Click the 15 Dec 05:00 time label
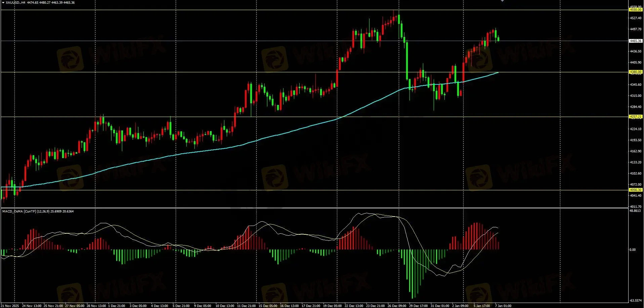Viewport: 644px width, 308px height. tap(268, 306)
